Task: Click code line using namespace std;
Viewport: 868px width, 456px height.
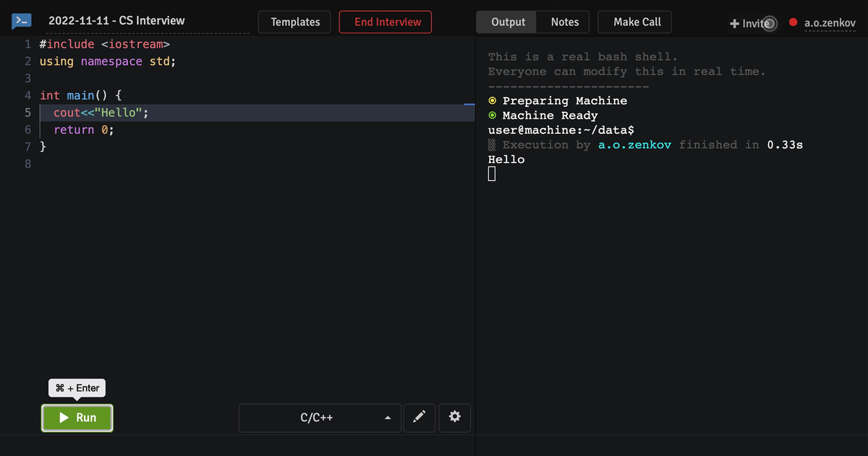Action: click(x=108, y=61)
